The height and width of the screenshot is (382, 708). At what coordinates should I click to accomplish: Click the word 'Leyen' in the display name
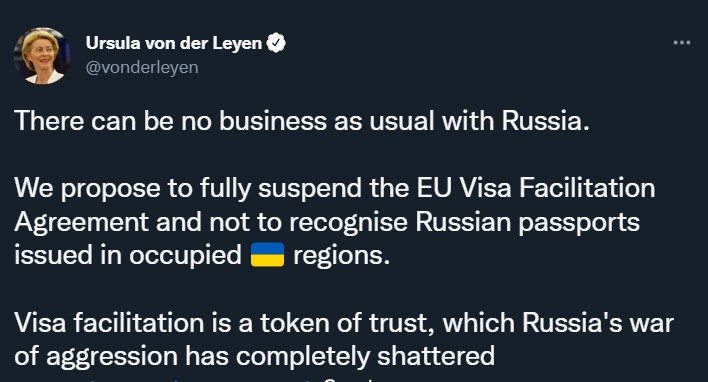pyautogui.click(x=237, y=43)
